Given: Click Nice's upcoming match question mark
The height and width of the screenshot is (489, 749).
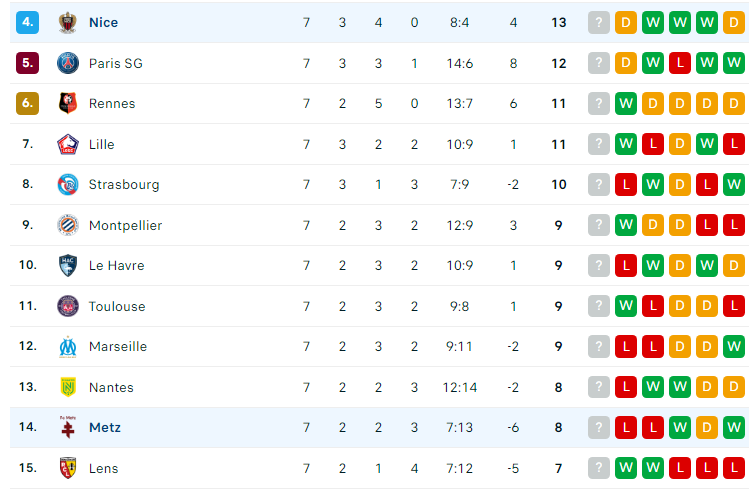Looking at the screenshot, I should coord(599,22).
